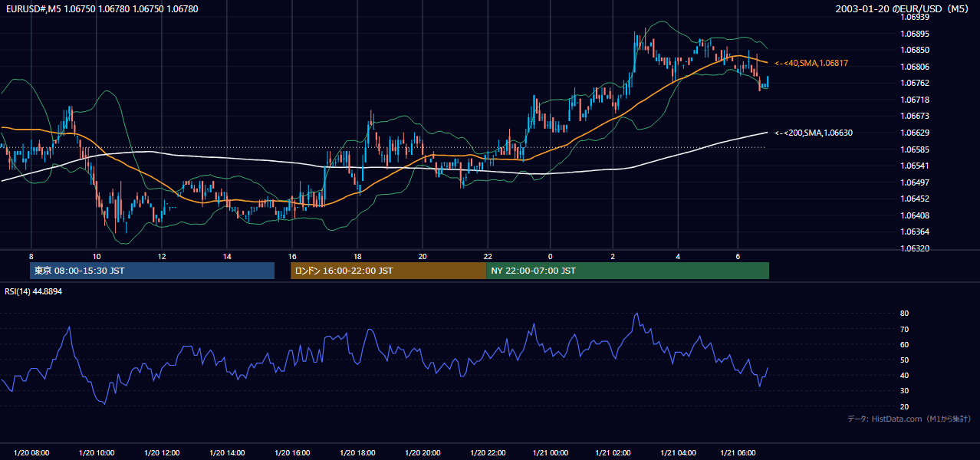Click RSI scale value 60
The image size is (980, 460).
coord(904,344)
